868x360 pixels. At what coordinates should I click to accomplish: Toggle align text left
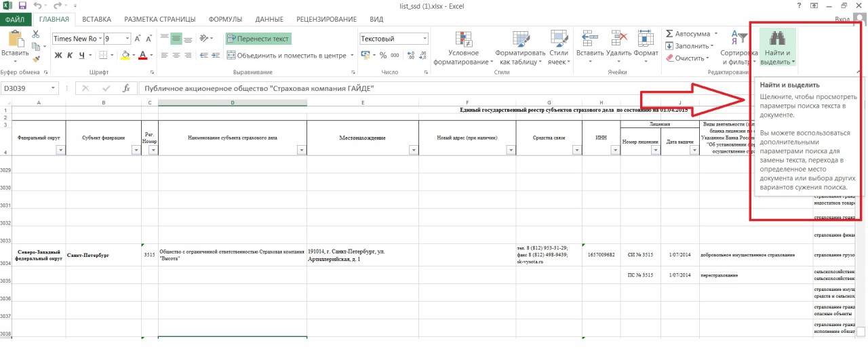point(163,56)
